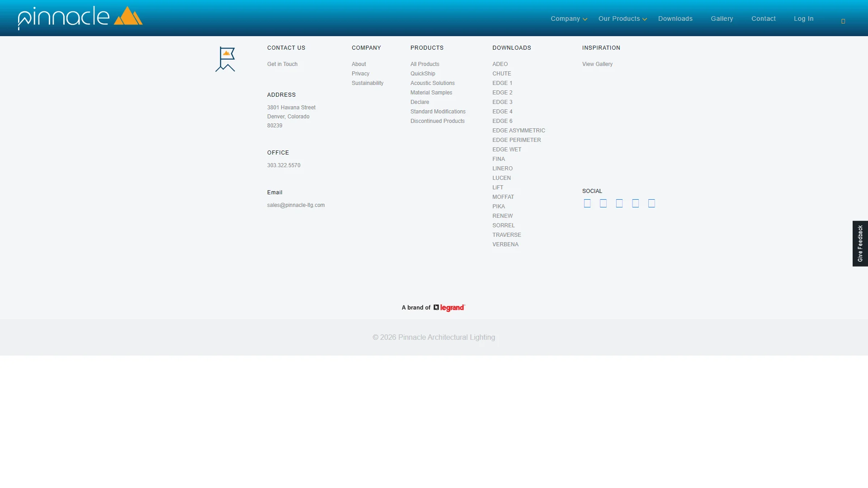Open Discontinued Products link
The image size is (868, 488).
(437, 121)
